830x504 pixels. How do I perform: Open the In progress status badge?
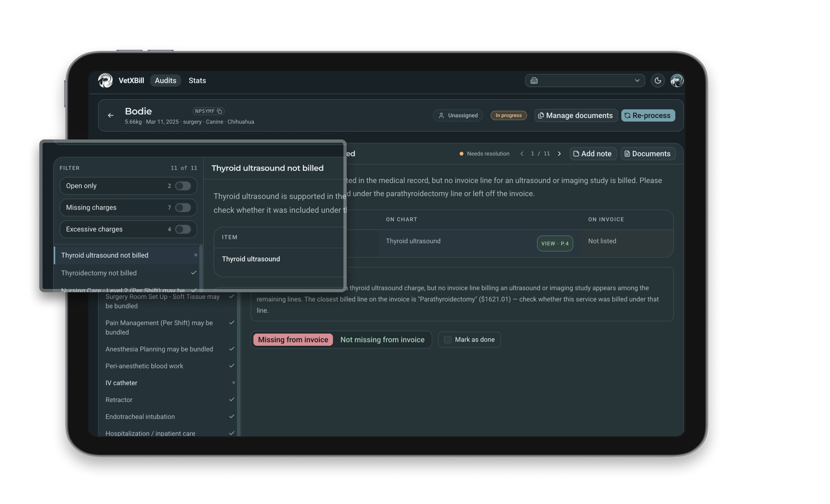508,115
